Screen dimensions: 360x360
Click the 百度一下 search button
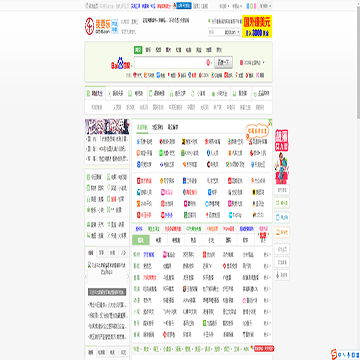(223, 62)
